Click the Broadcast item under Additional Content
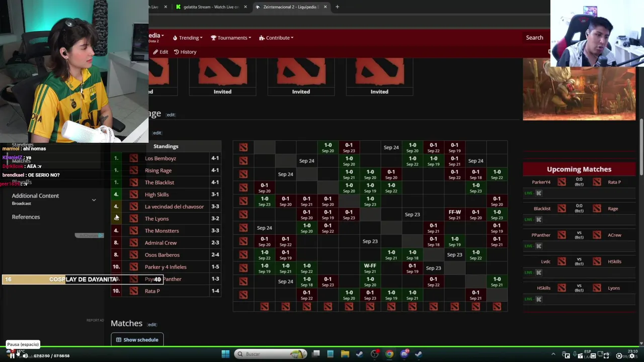Screen dimensions: 644x362 pyautogui.click(x=22, y=204)
